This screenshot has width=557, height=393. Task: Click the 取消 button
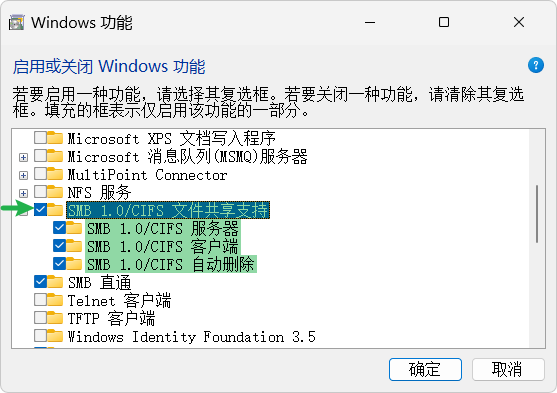(x=508, y=370)
